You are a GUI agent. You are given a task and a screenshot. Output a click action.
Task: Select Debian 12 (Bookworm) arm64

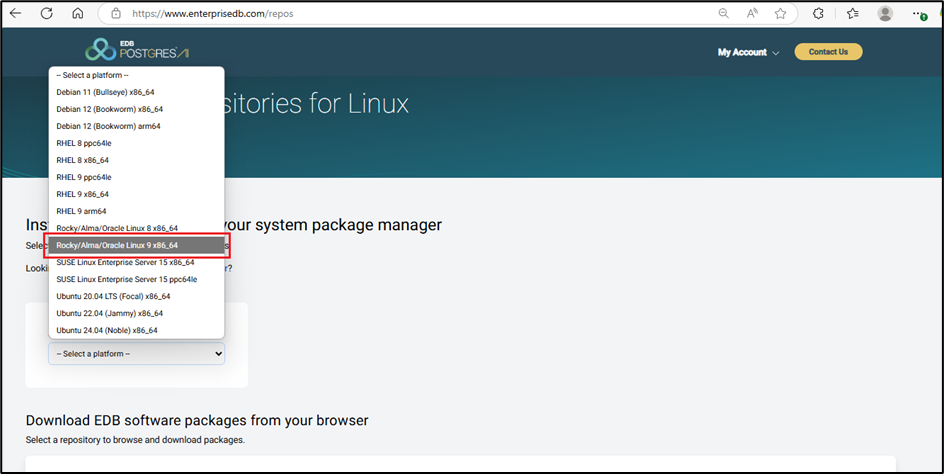coord(137,126)
